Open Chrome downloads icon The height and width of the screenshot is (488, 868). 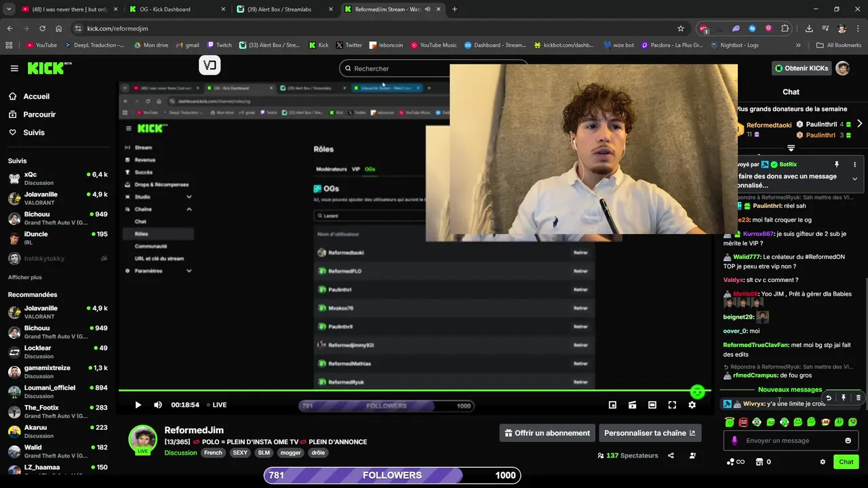pyautogui.click(x=809, y=28)
